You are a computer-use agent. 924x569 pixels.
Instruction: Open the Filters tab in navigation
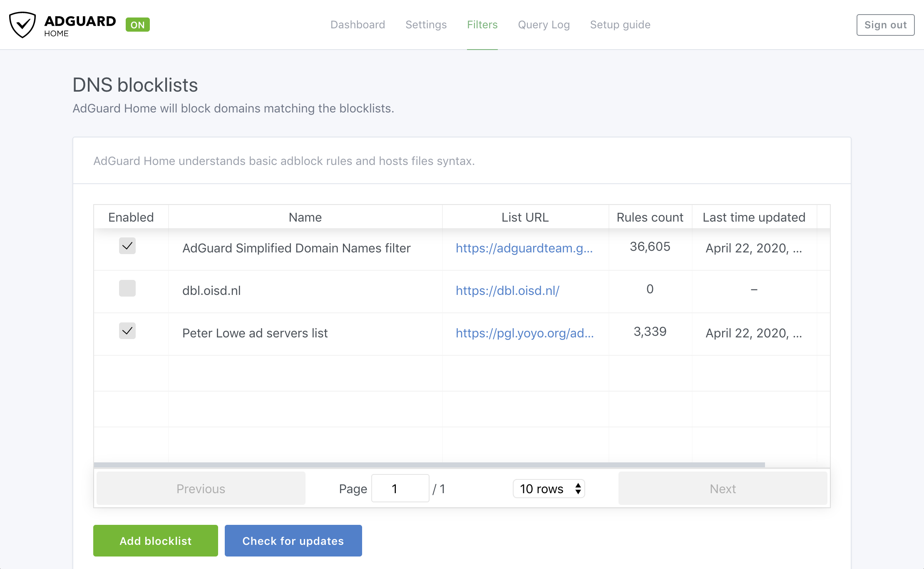pyautogui.click(x=482, y=25)
